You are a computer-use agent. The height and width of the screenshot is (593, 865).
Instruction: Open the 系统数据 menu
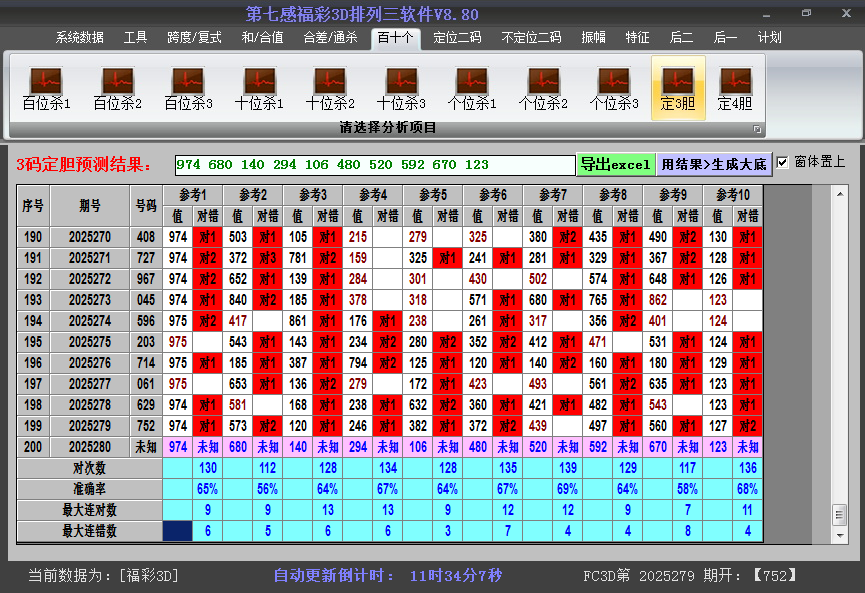pyautogui.click(x=78, y=37)
